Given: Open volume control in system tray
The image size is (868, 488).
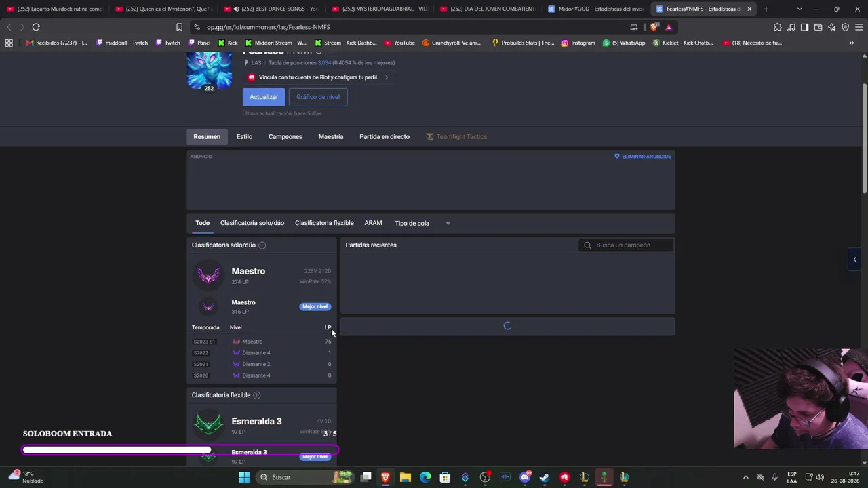Looking at the screenshot, I should point(819,477).
